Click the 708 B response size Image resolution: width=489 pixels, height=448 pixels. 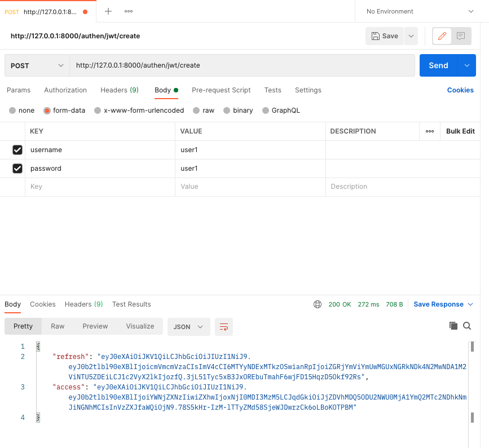point(394,304)
